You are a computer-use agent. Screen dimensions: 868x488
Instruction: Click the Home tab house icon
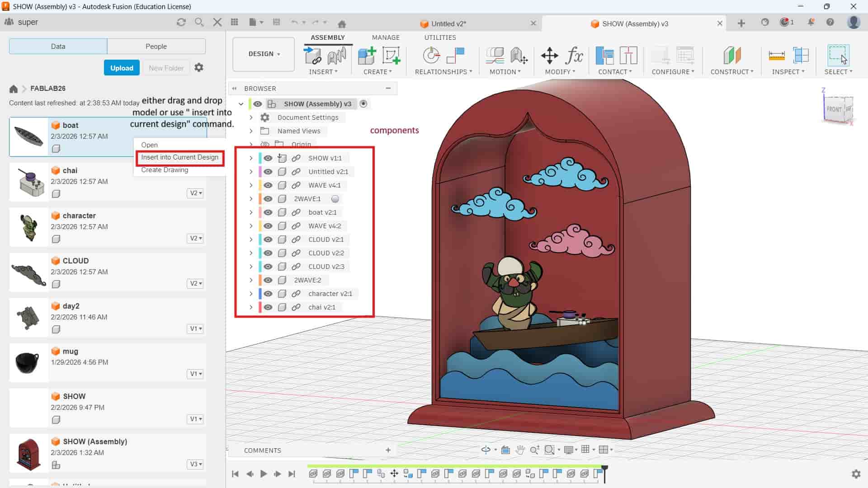pos(342,23)
